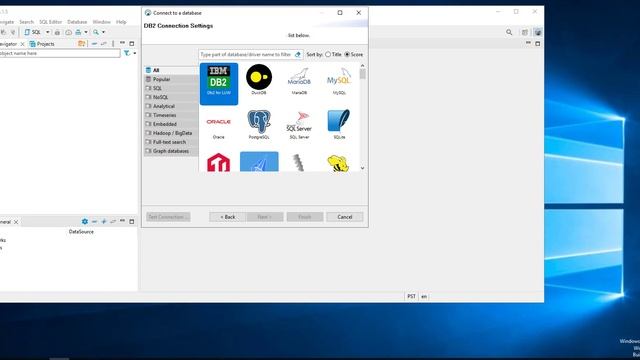Select the All category

(x=171, y=70)
